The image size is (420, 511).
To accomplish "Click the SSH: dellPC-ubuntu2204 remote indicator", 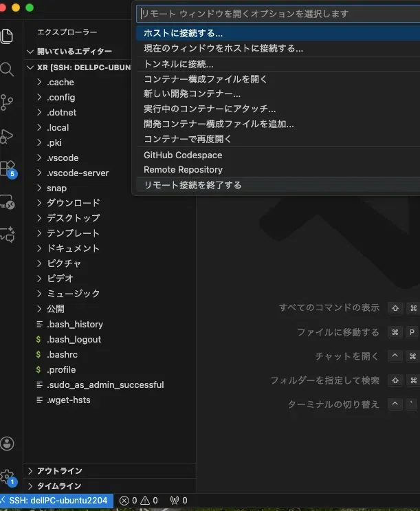I will pos(56,500).
